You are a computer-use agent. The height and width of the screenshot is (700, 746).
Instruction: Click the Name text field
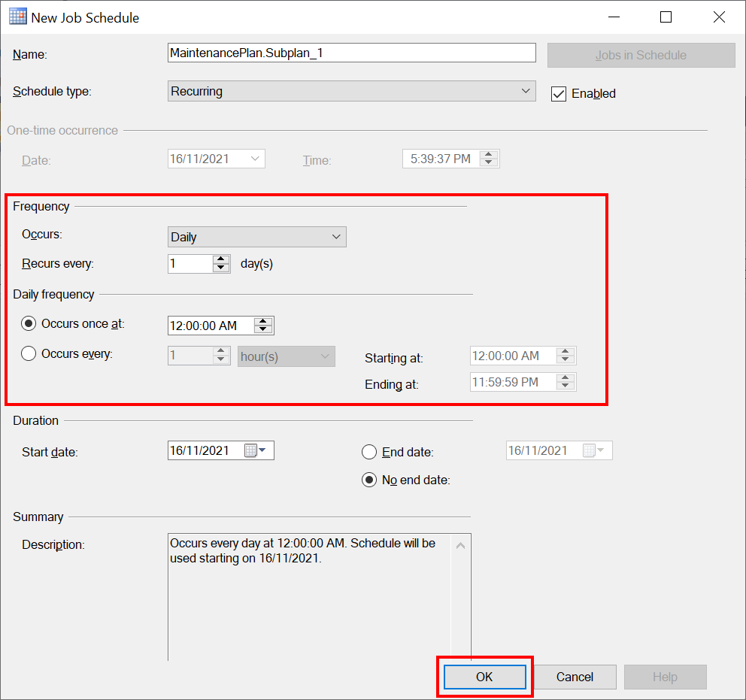click(352, 53)
